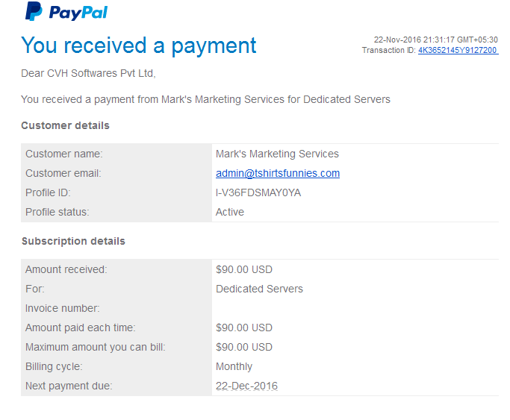
Task: Click the You received a payment heading
Action: pyautogui.click(x=139, y=46)
